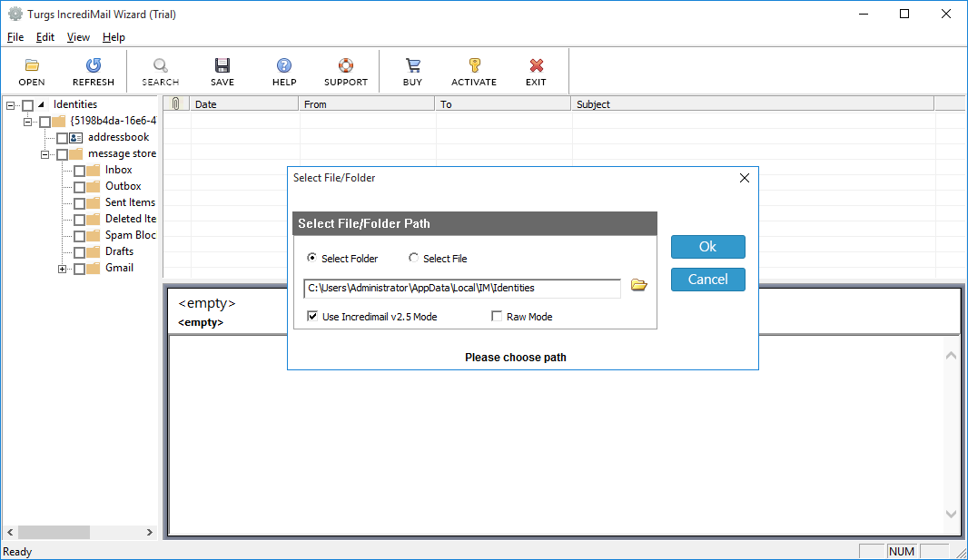Screen dimensions: 968x560
Task: Close the Select File/Folder dialog
Action: pos(745,178)
